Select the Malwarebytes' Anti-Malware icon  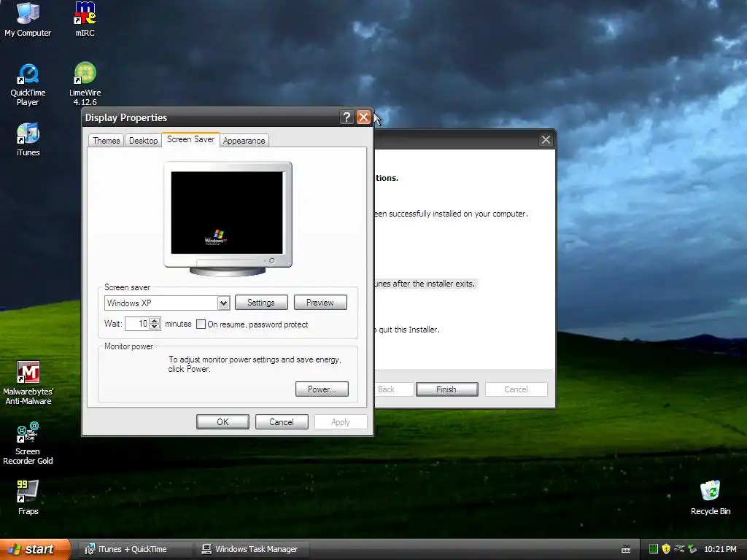(x=28, y=383)
